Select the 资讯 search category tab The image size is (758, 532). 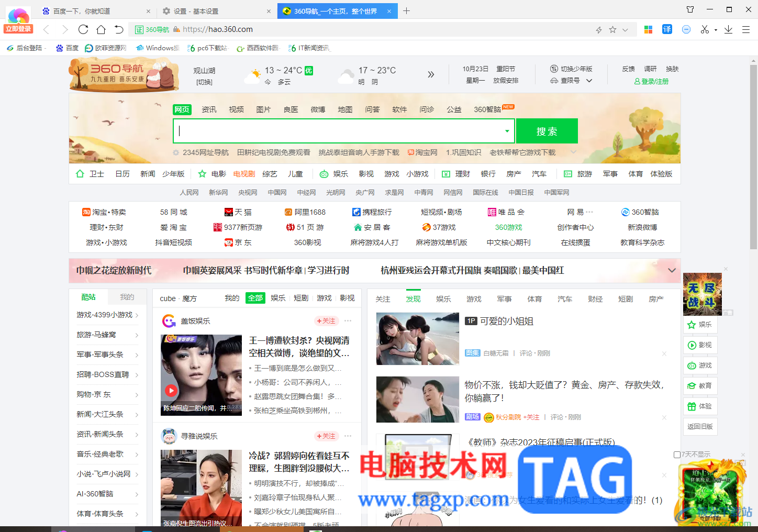coord(209,109)
